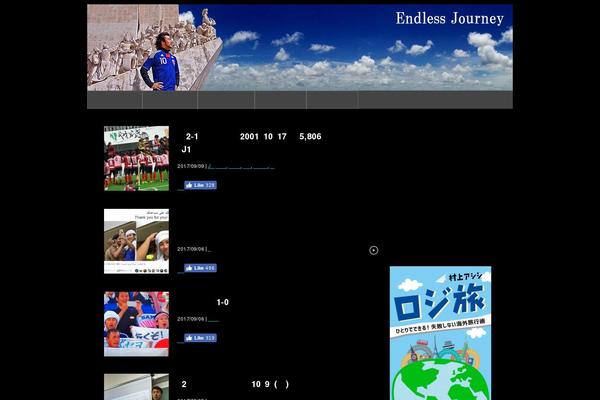600x400 pixels.
Task: Open the partly visible thumbnail below the fans photo
Action: coord(136,387)
